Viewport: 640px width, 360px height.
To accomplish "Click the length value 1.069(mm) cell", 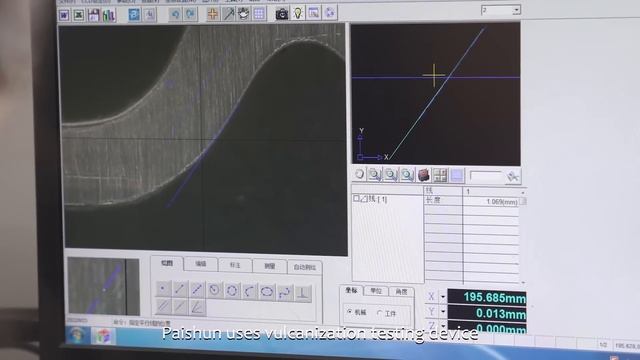I will (491, 202).
